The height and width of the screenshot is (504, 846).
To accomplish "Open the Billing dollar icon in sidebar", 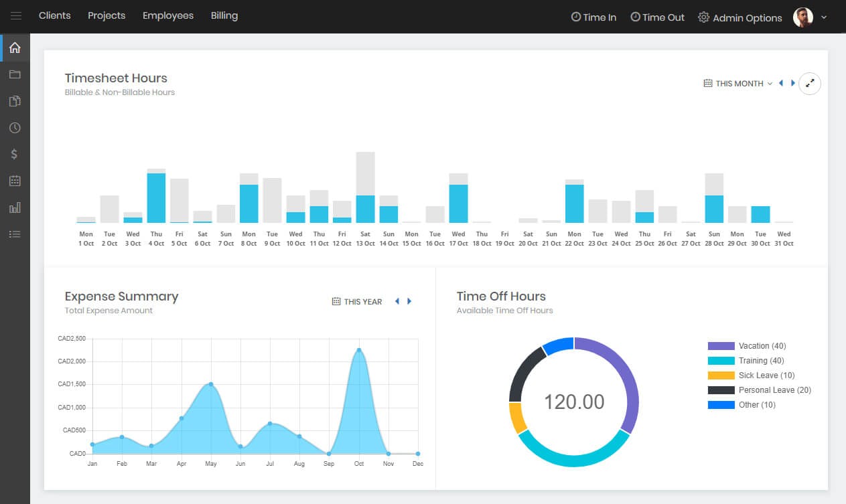I will [15, 153].
